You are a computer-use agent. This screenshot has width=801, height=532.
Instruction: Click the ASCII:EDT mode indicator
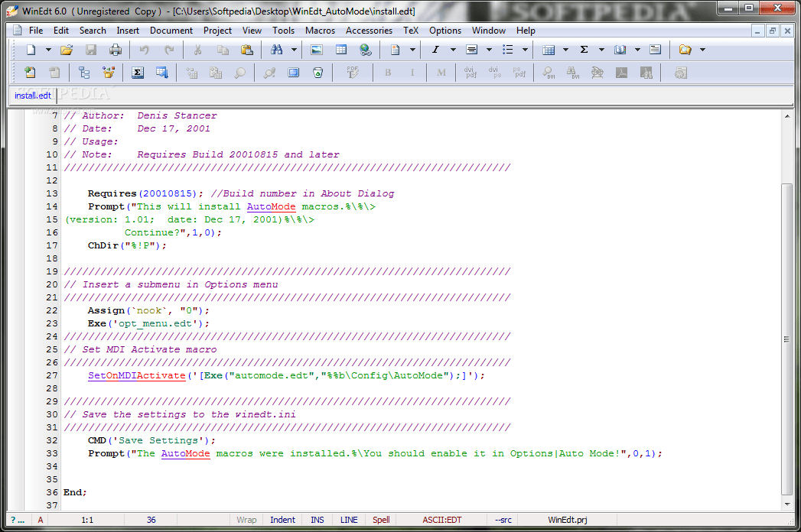click(442, 520)
